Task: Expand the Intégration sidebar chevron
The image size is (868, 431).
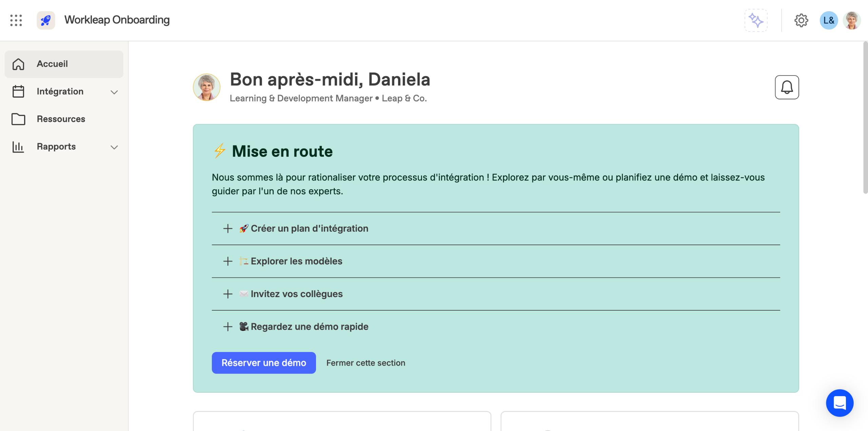Action: 114,92
